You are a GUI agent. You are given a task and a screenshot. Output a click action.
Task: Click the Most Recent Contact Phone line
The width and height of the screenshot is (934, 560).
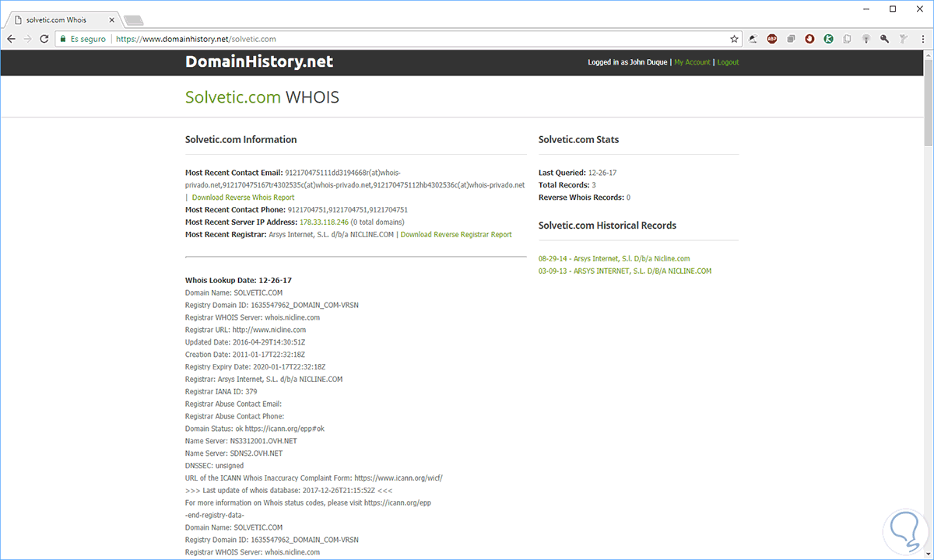pos(297,209)
